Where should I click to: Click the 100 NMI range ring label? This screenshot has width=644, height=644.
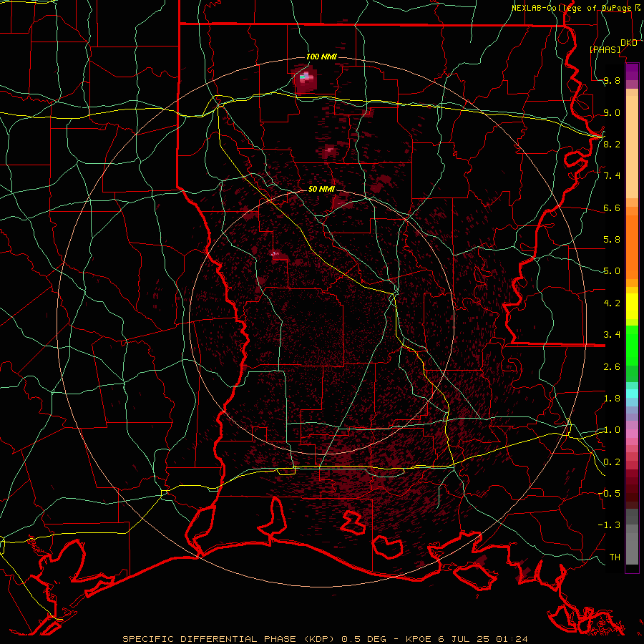tap(321, 57)
